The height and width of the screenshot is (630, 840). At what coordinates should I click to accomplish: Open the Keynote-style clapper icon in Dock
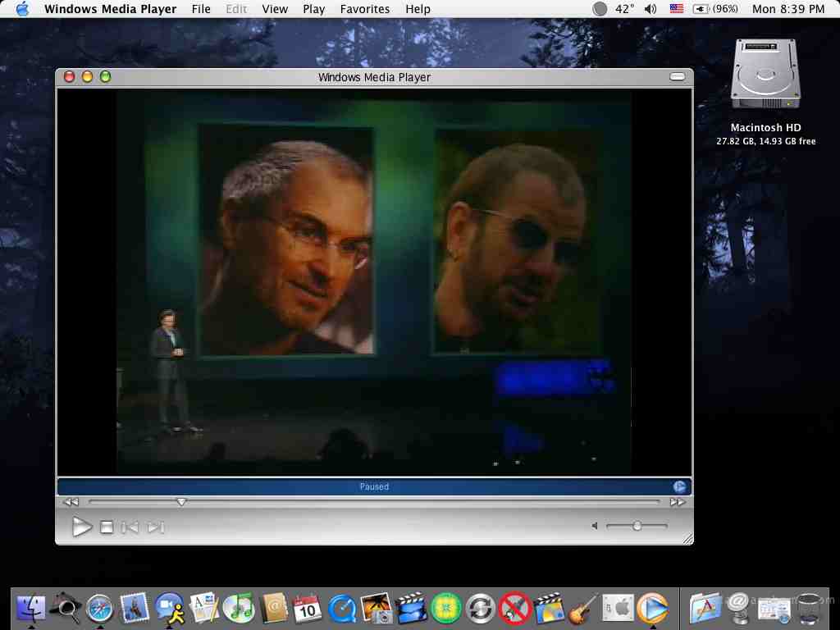549,609
